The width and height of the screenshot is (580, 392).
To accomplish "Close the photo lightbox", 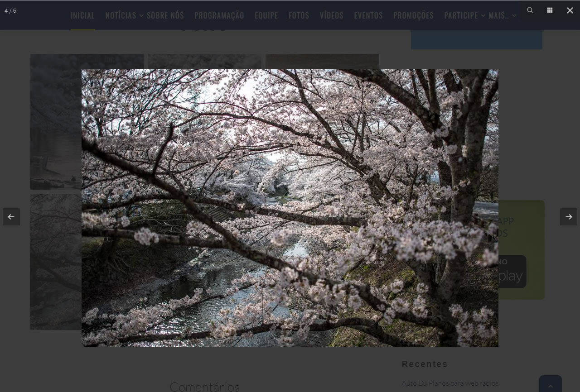I will tap(570, 10).
